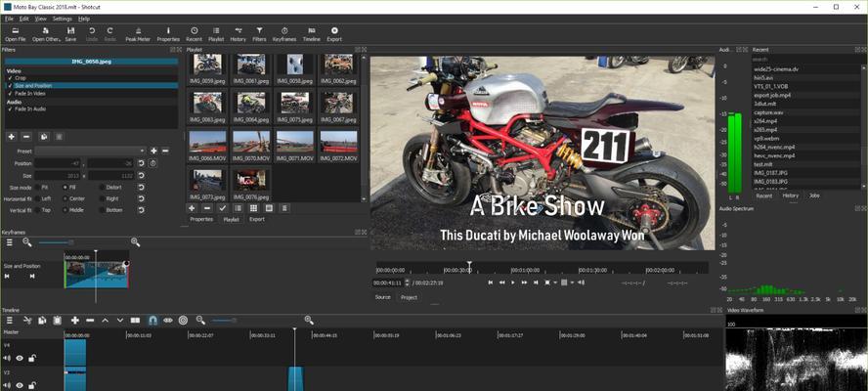Viewport: 868px width, 391px height.
Task: Reset the Vertical fit setting
Action: [x=141, y=210]
